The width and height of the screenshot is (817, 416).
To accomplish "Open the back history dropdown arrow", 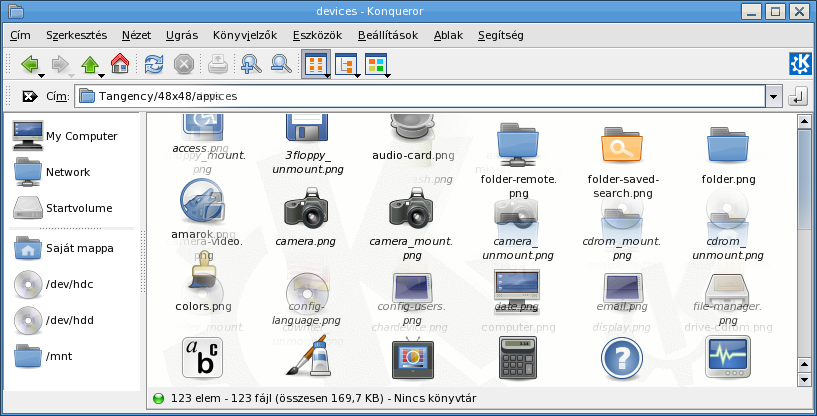I will coord(41,76).
